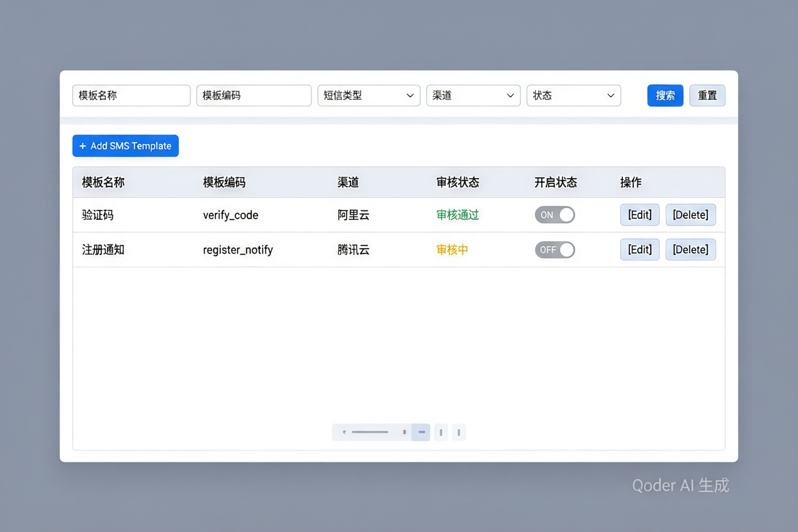This screenshot has width=798, height=532.
Task: Click the 阿里云 channel cell
Action: pos(353,215)
